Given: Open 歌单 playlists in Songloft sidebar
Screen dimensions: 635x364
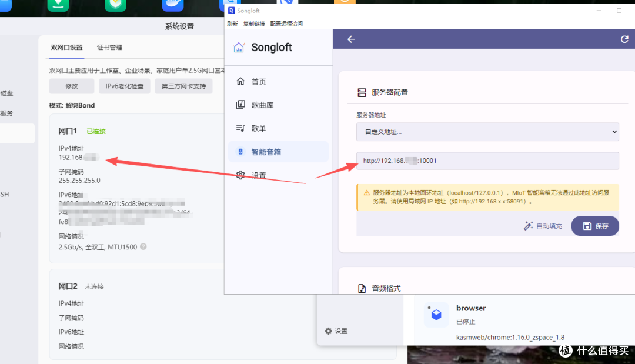Looking at the screenshot, I should pyautogui.click(x=278, y=128).
